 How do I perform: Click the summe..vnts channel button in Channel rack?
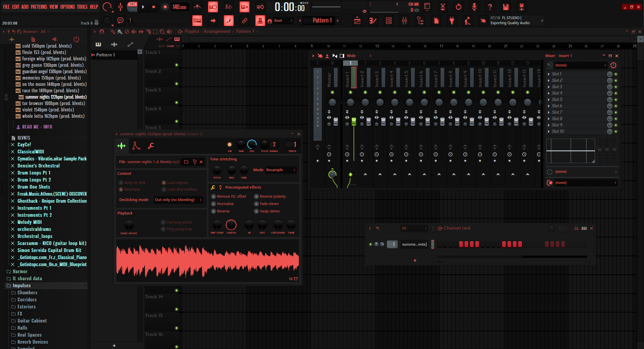[x=414, y=244]
